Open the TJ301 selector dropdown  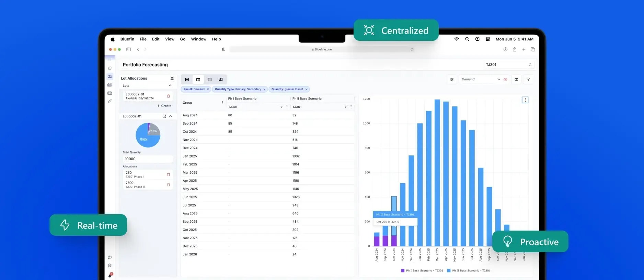click(508, 65)
